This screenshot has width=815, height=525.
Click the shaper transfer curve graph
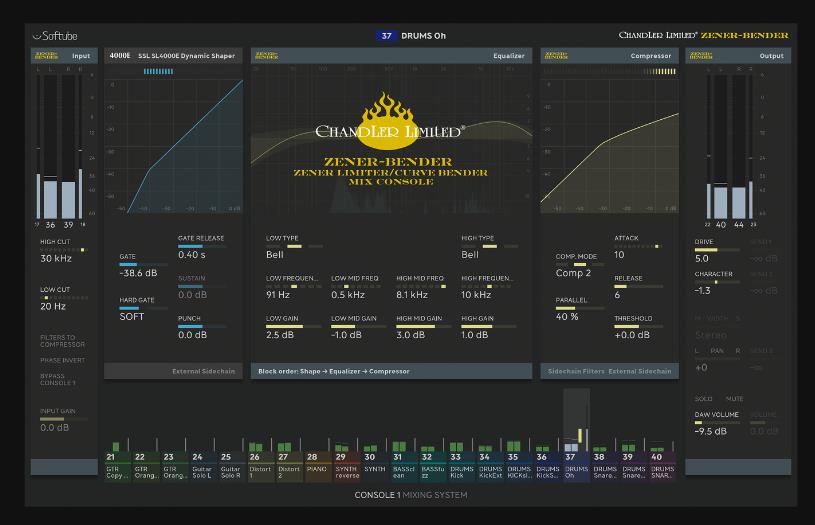tap(174, 145)
